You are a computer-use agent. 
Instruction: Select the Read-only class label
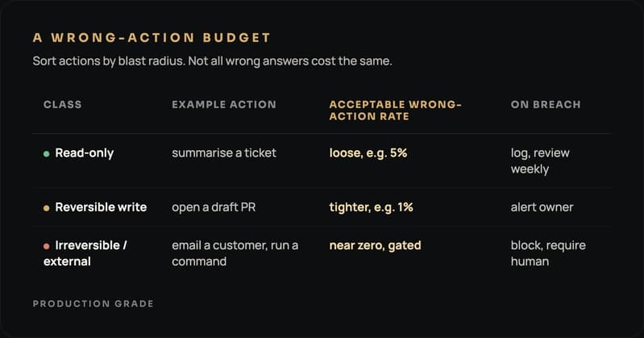pos(84,153)
